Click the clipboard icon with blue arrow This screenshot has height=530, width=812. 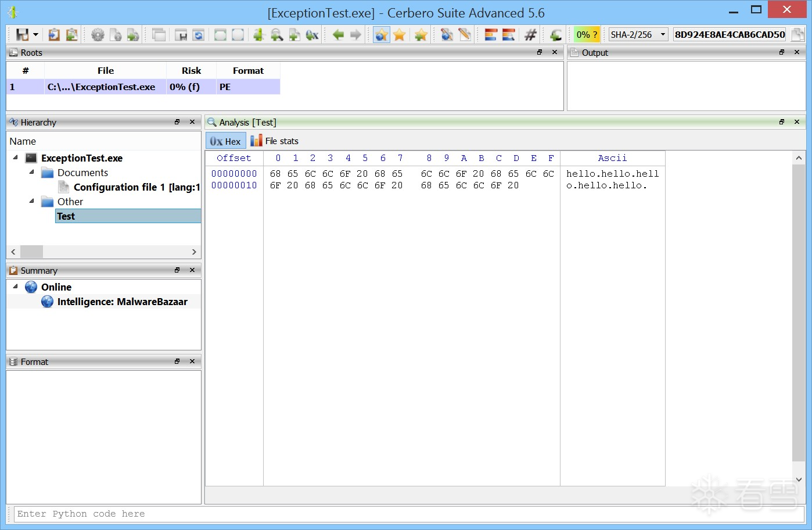54,35
